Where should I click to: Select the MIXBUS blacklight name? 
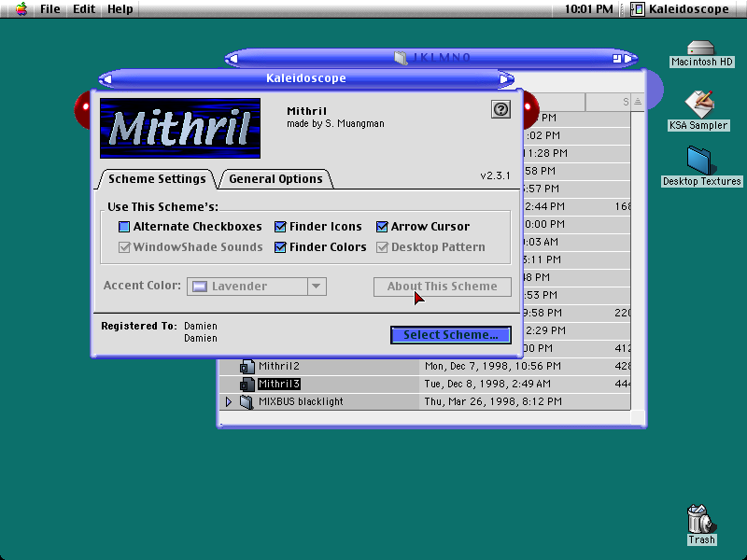click(x=301, y=401)
